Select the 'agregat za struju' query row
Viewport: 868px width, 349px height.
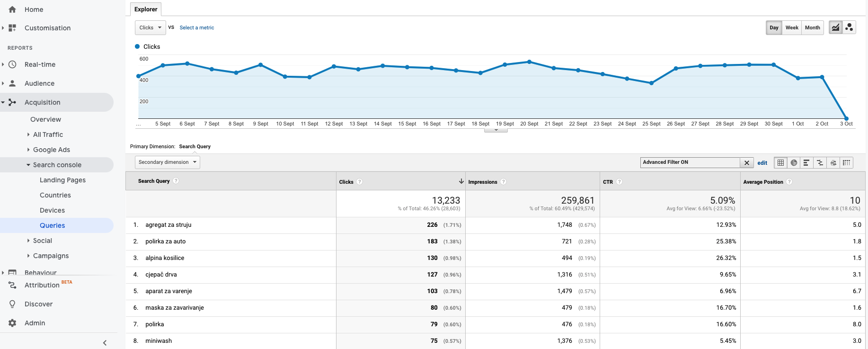click(496, 225)
